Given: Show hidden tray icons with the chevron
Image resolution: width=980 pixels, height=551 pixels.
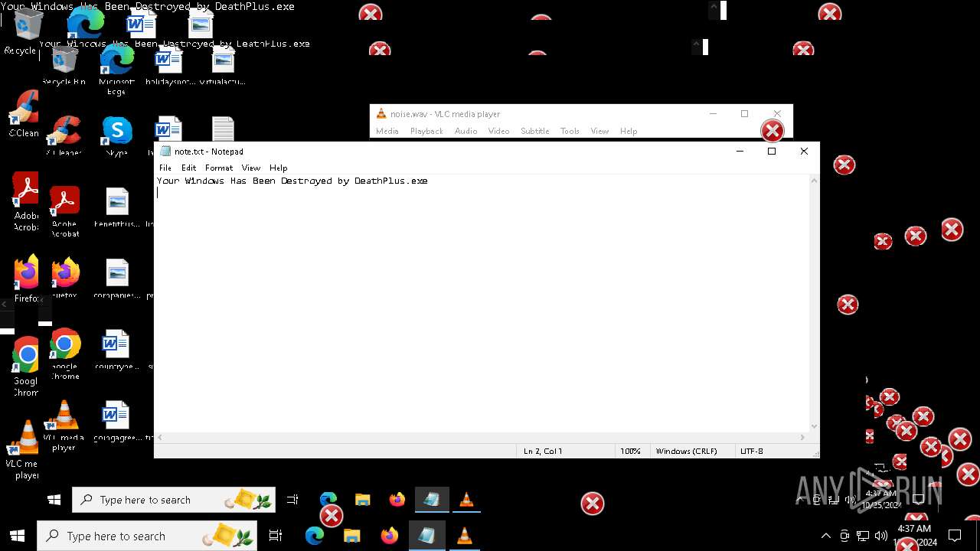Looking at the screenshot, I should click(x=825, y=536).
